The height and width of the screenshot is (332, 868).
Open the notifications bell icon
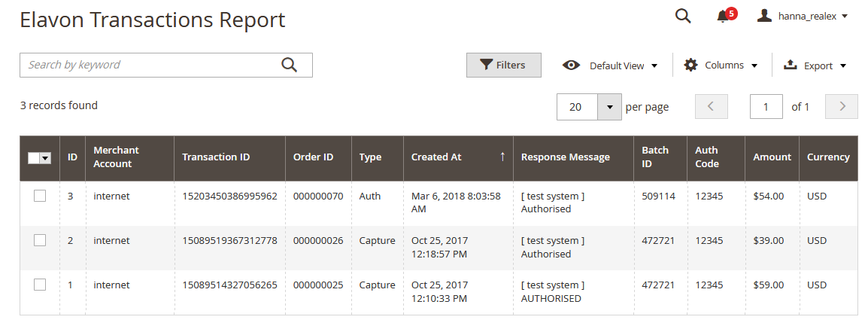[722, 17]
